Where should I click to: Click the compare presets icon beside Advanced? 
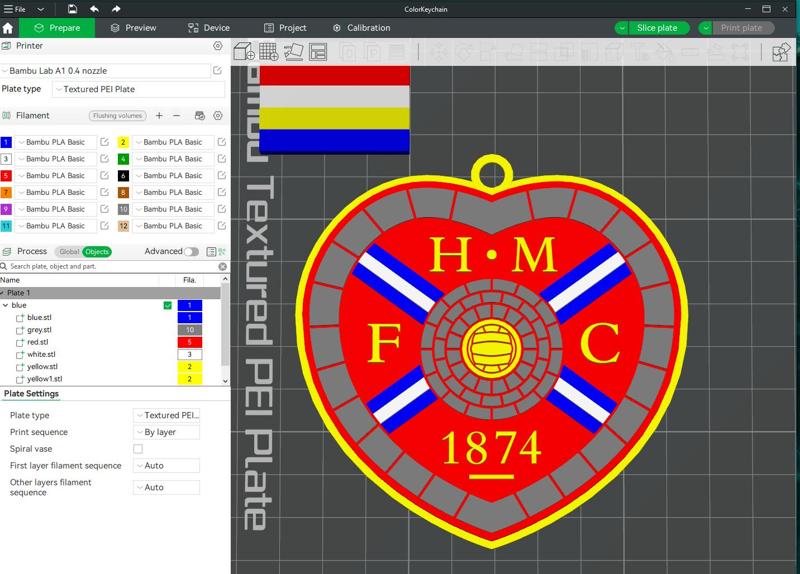click(222, 252)
